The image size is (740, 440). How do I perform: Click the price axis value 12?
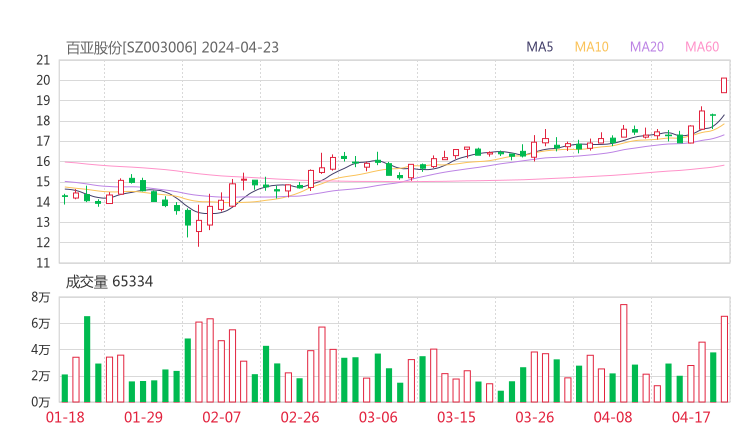point(43,243)
